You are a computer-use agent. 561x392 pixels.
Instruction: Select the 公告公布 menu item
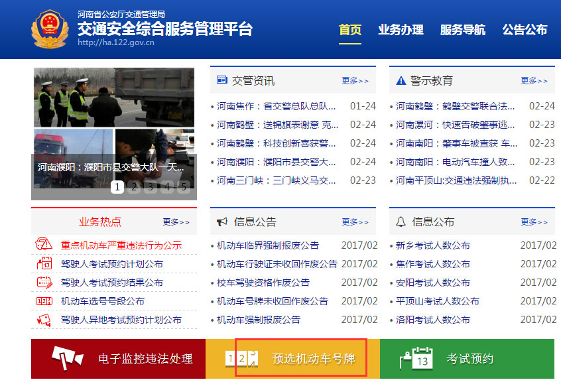(x=526, y=30)
